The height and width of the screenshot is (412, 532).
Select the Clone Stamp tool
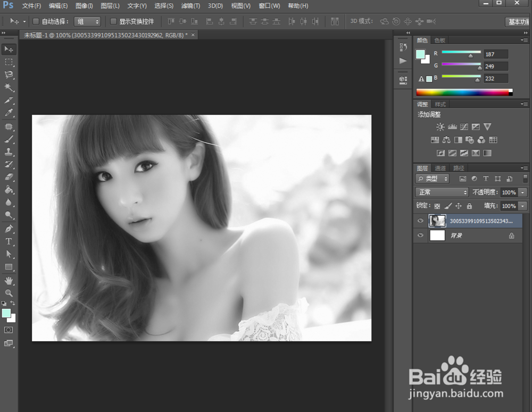click(x=9, y=152)
